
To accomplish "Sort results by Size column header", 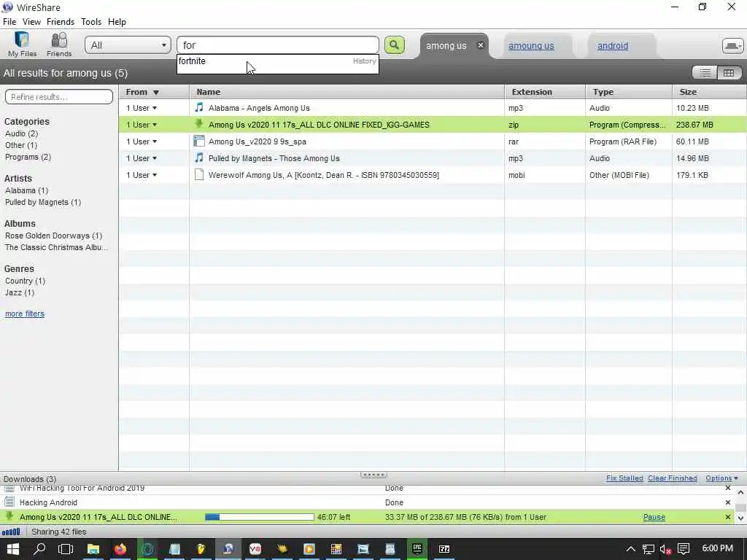I will (709, 92).
